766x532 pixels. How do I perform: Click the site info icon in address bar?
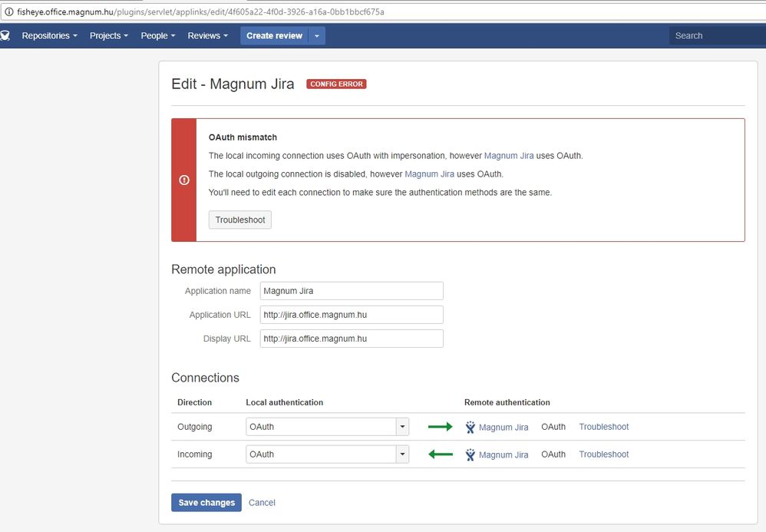[x=8, y=12]
